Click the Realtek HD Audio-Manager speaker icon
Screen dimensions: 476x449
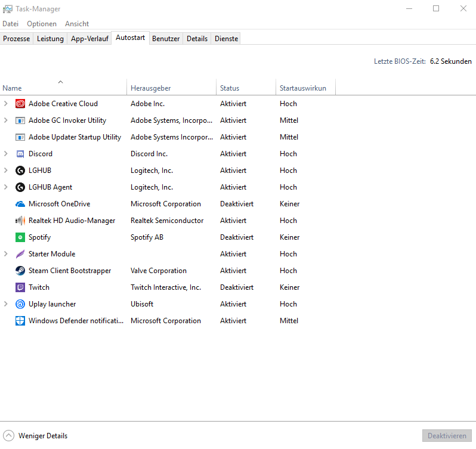click(20, 221)
